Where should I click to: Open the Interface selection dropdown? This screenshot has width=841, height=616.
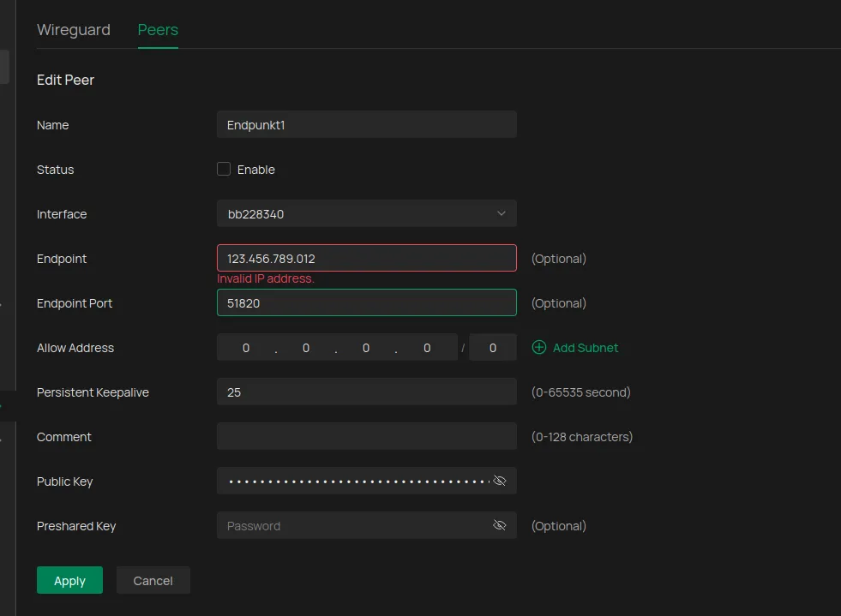(366, 213)
